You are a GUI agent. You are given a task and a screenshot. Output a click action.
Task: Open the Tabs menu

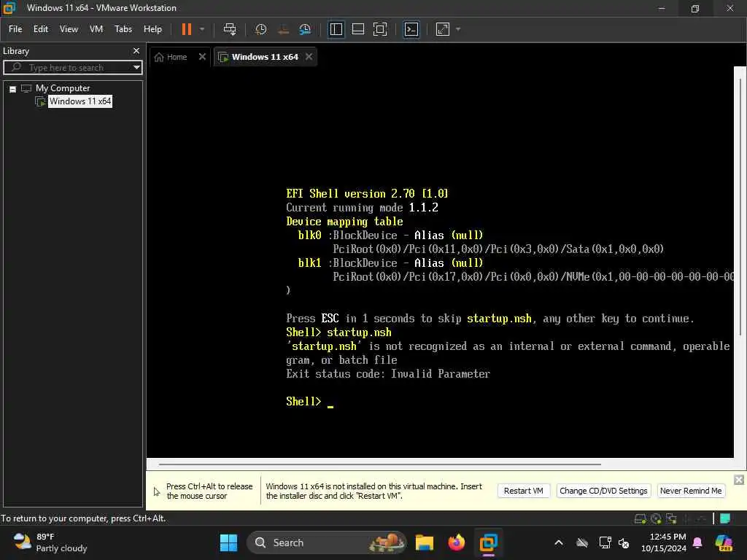tap(123, 29)
